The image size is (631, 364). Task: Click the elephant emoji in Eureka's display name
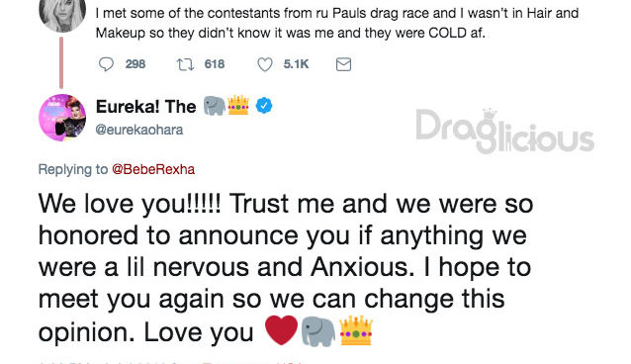point(214,106)
